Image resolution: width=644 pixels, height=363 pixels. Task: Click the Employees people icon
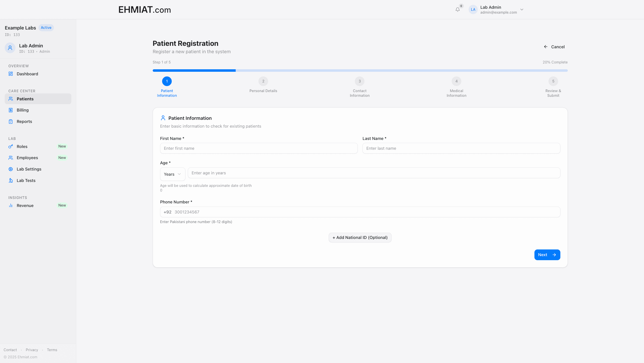11,158
